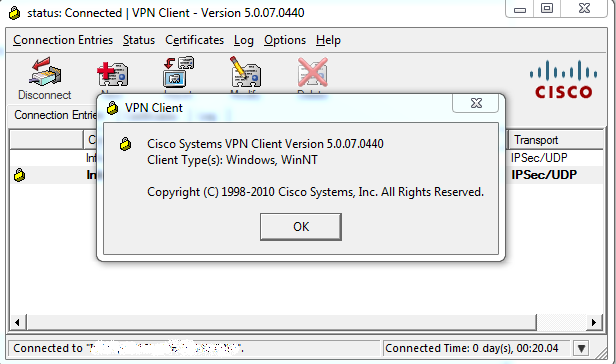Click the right arrow of the horizontal scrollbar
616x364 pixels.
pos(594,322)
